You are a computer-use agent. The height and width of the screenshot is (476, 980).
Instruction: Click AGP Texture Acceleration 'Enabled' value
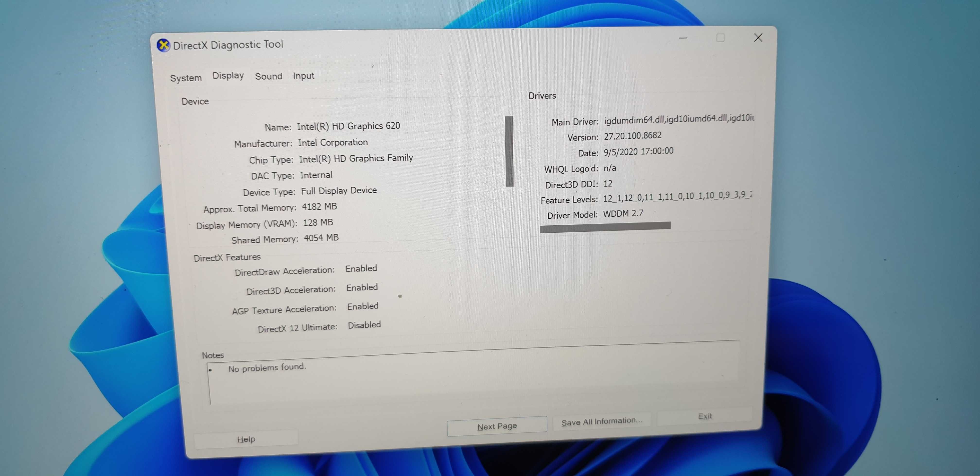[x=363, y=306]
